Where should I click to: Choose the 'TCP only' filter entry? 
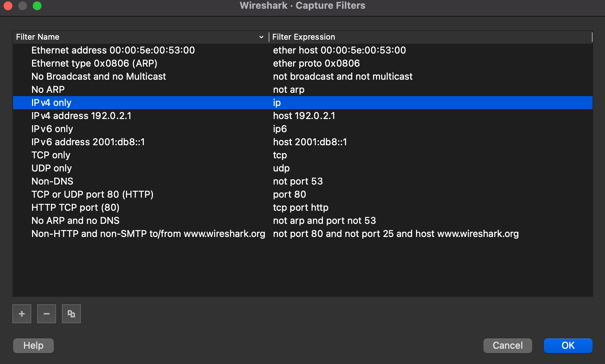coord(51,155)
